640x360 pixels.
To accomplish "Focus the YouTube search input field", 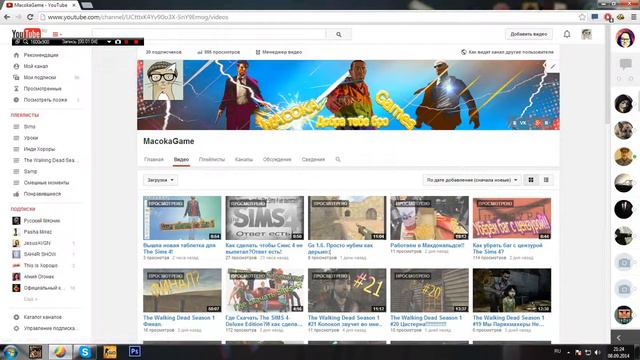I will [209, 35].
